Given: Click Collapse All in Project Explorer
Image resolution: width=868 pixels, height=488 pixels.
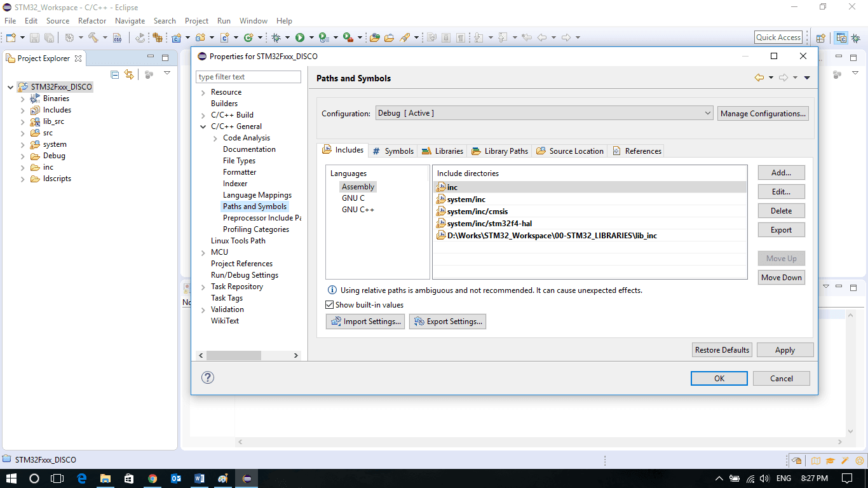Looking at the screenshot, I should click(x=115, y=74).
